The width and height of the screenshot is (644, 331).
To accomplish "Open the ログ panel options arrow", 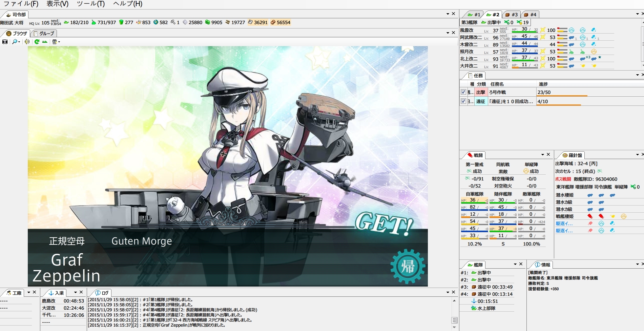I will click(448, 292).
